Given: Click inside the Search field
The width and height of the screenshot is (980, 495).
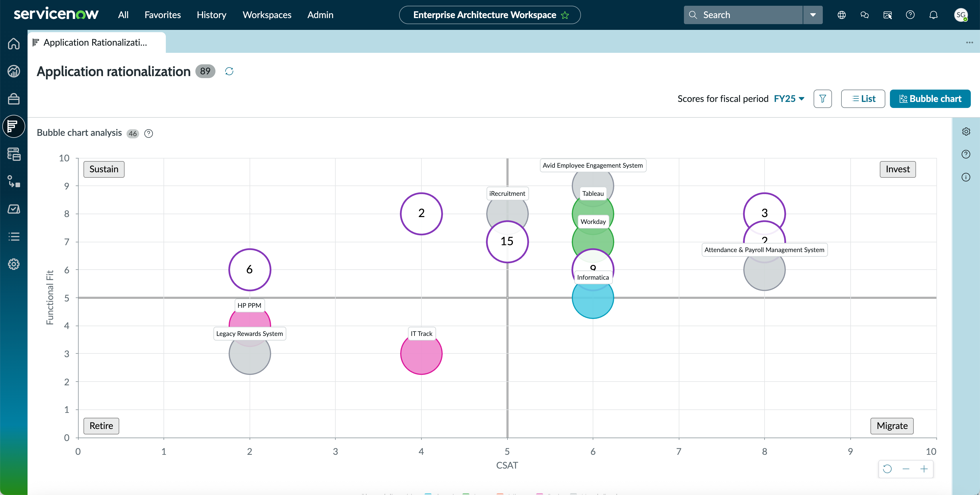Looking at the screenshot, I should point(743,15).
